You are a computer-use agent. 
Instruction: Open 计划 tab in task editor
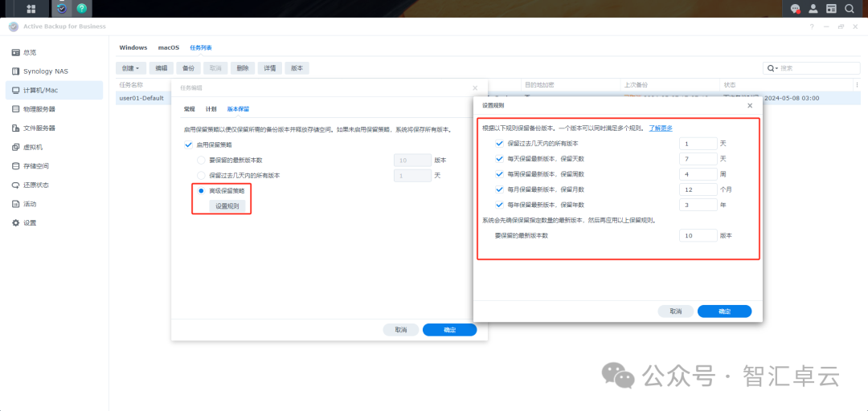(x=211, y=109)
